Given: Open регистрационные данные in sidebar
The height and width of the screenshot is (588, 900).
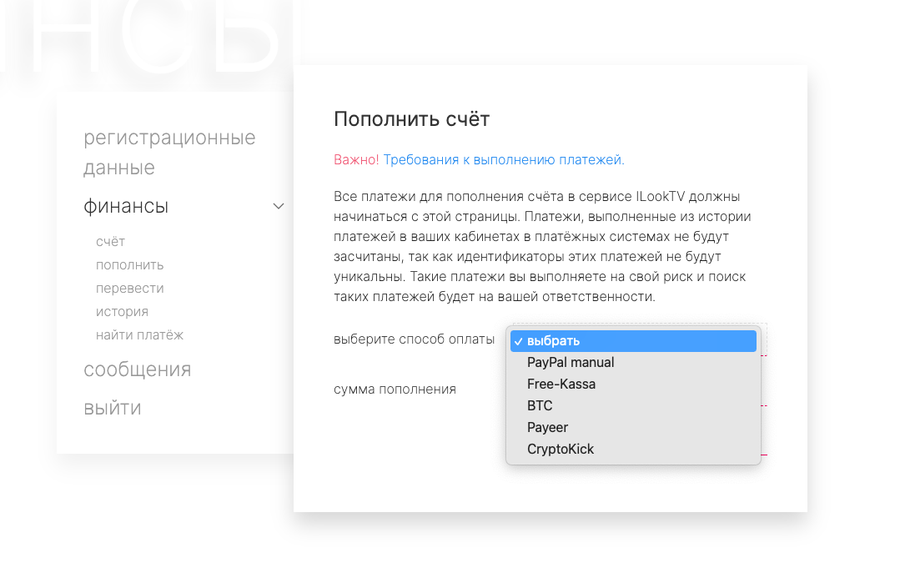Looking at the screenshot, I should [169, 153].
